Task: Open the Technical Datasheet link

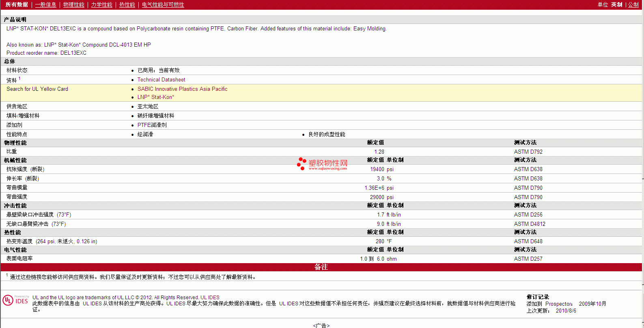Action: [x=162, y=80]
